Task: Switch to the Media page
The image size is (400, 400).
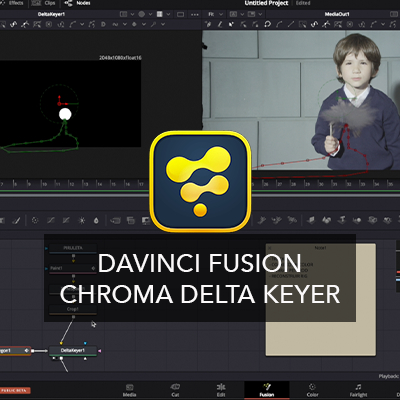Action: [129, 390]
